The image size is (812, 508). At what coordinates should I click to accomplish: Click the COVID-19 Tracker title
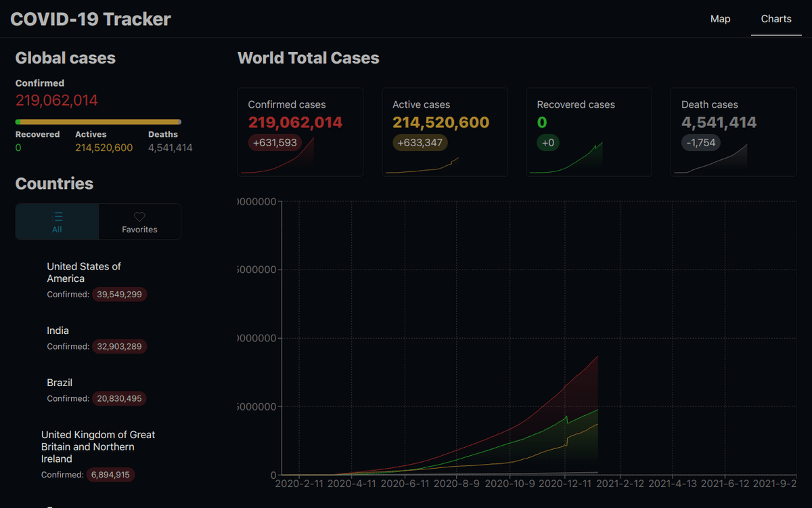click(x=91, y=19)
